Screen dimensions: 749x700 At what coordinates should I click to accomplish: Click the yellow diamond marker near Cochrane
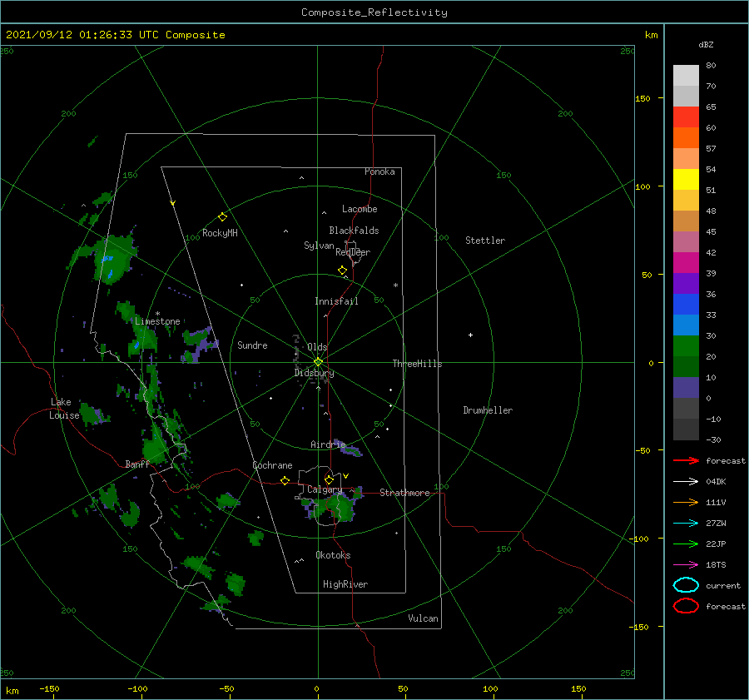click(x=285, y=480)
